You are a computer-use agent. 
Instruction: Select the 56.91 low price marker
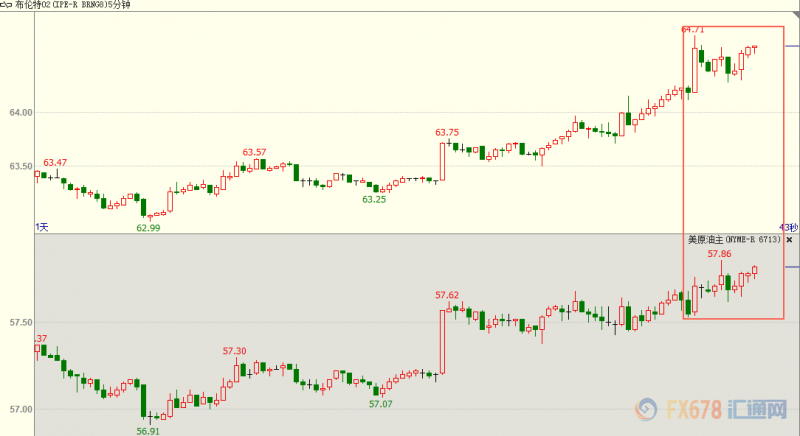tap(148, 431)
